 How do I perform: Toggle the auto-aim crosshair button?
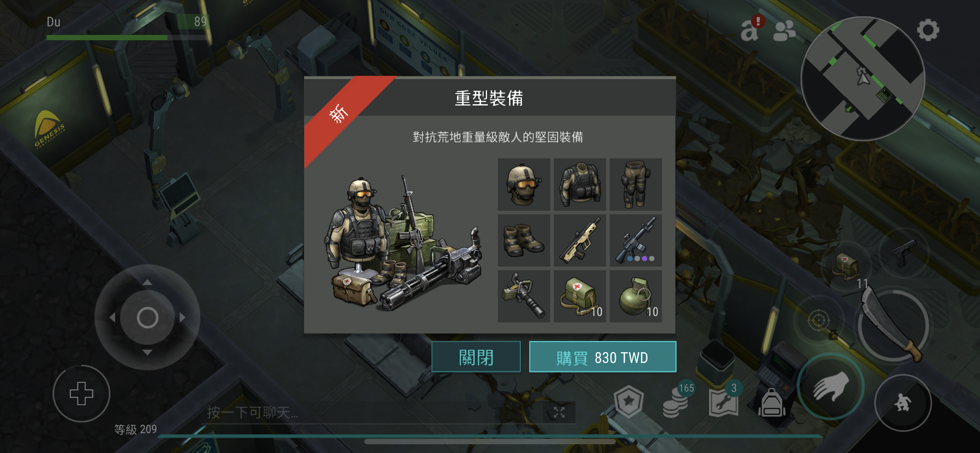818,320
